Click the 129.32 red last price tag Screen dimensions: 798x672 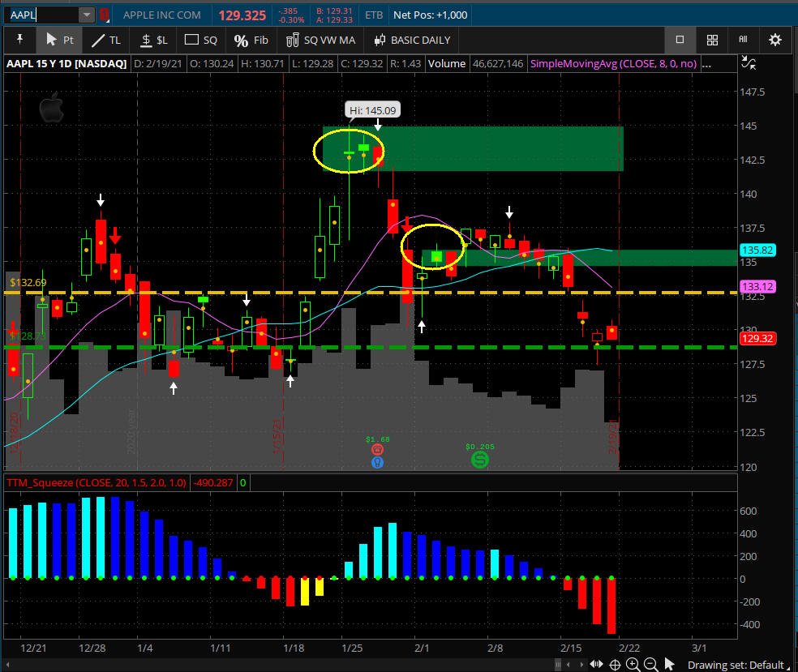(x=757, y=338)
